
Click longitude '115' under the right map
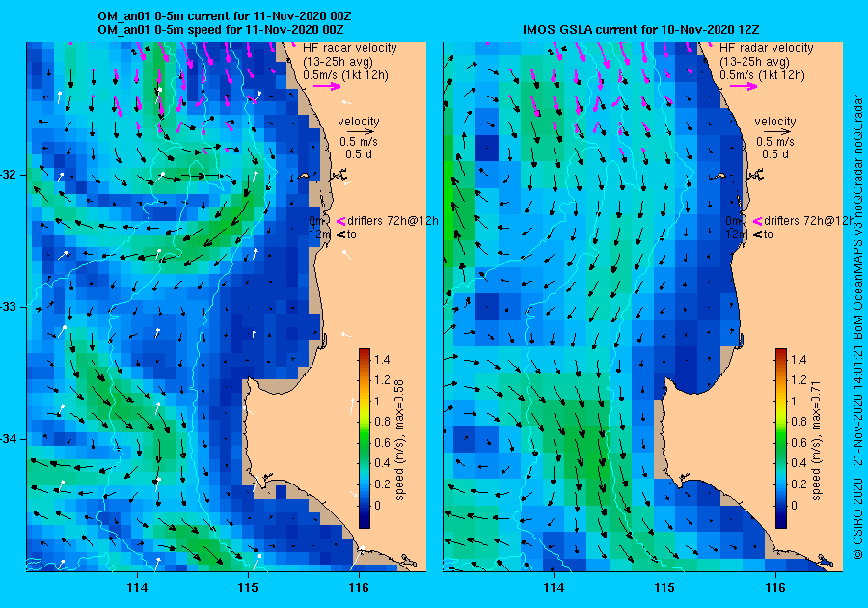pyautogui.click(x=665, y=588)
